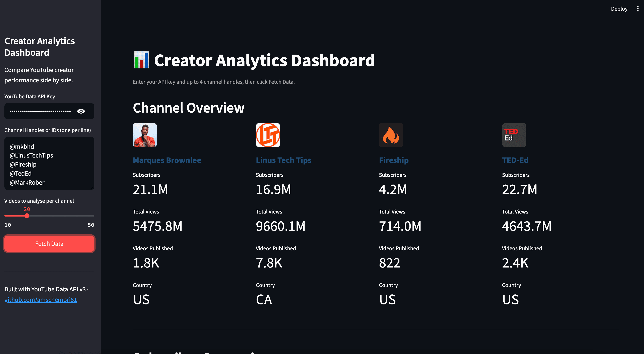
Task: Click the Channel Overview heading
Action: (189, 108)
